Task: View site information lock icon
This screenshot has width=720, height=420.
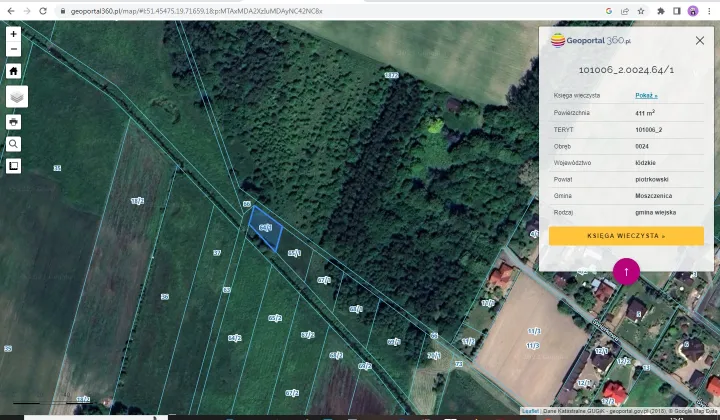Action: [x=63, y=11]
